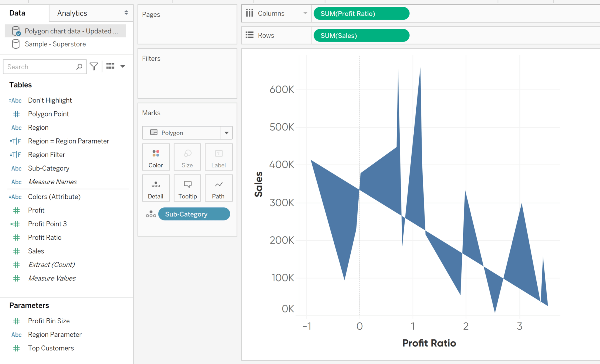Viewport: 600px width, 364px height.
Task: Select the SUM(Profit Ratio) pill on Columns
Action: (361, 13)
